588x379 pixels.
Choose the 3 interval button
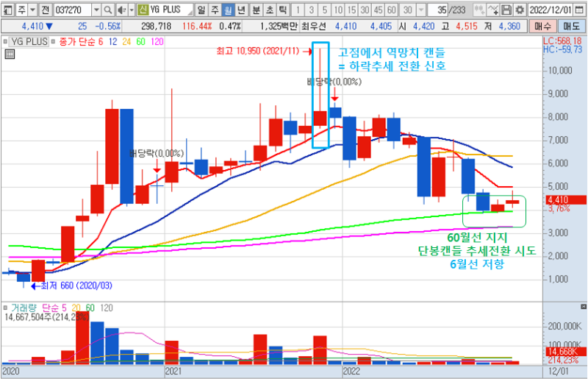[311, 10]
